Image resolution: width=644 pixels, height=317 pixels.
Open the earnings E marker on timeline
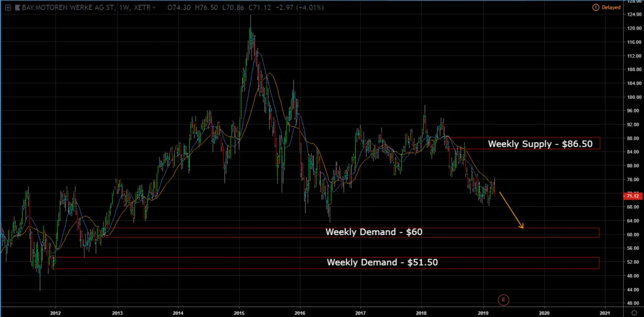point(503,300)
